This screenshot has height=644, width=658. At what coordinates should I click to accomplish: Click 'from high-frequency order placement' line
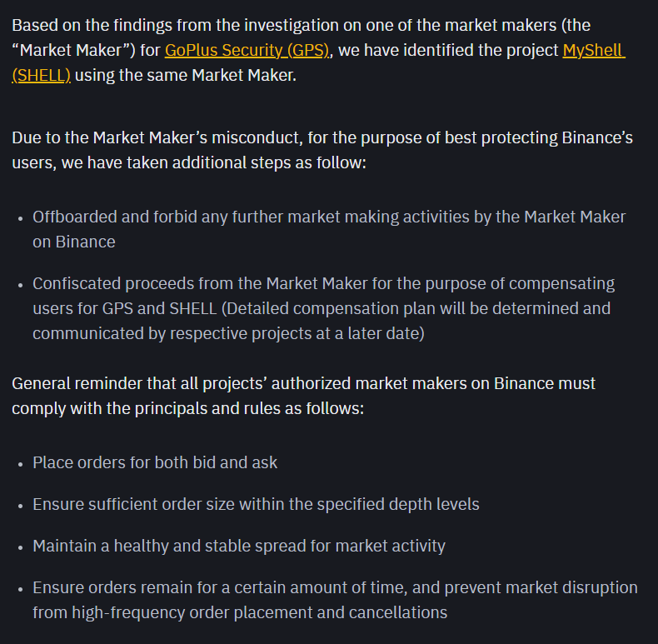240,612
